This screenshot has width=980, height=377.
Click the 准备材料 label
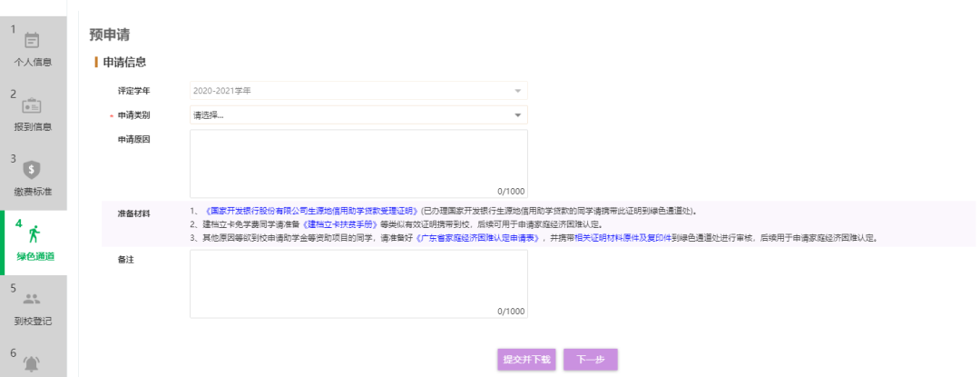pos(133,213)
